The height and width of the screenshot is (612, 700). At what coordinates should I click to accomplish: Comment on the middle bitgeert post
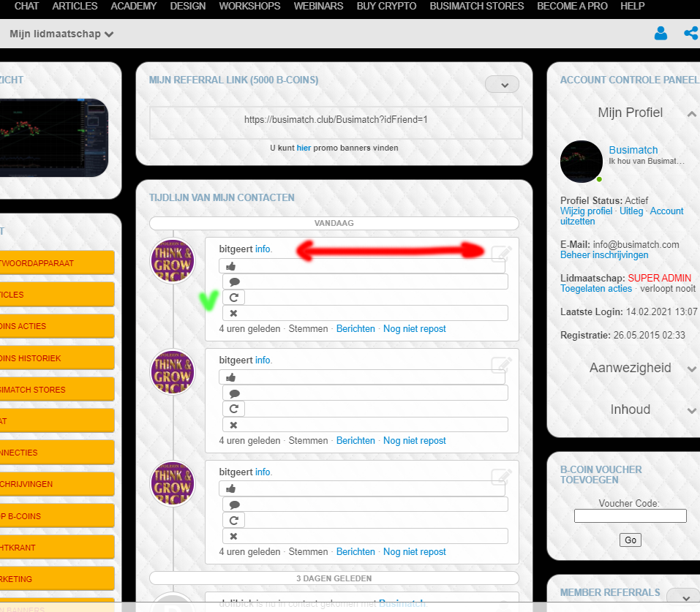(365, 393)
